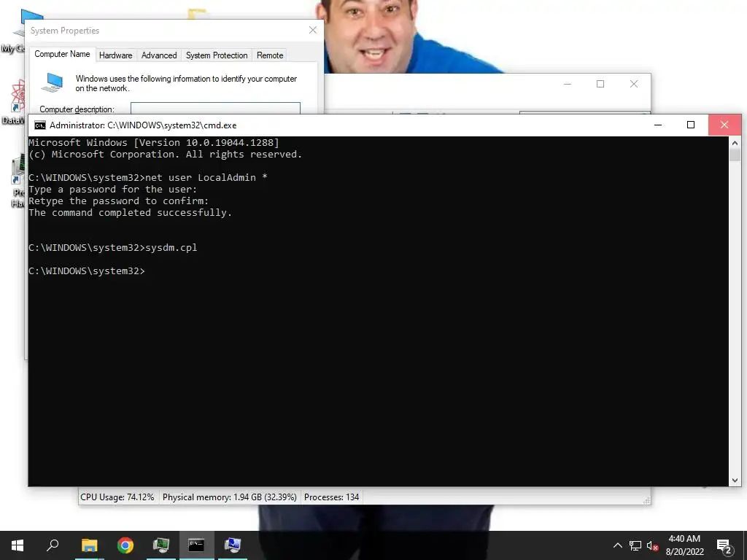Close the System Properties dialog
747x560 pixels.
313,30
